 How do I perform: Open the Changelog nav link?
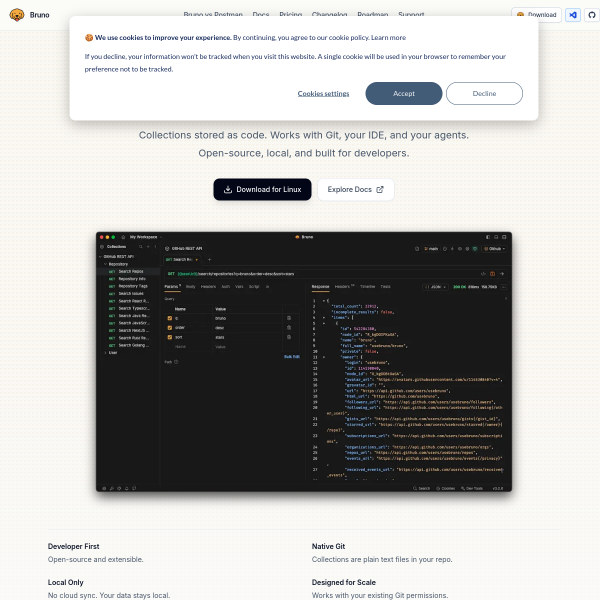(329, 15)
